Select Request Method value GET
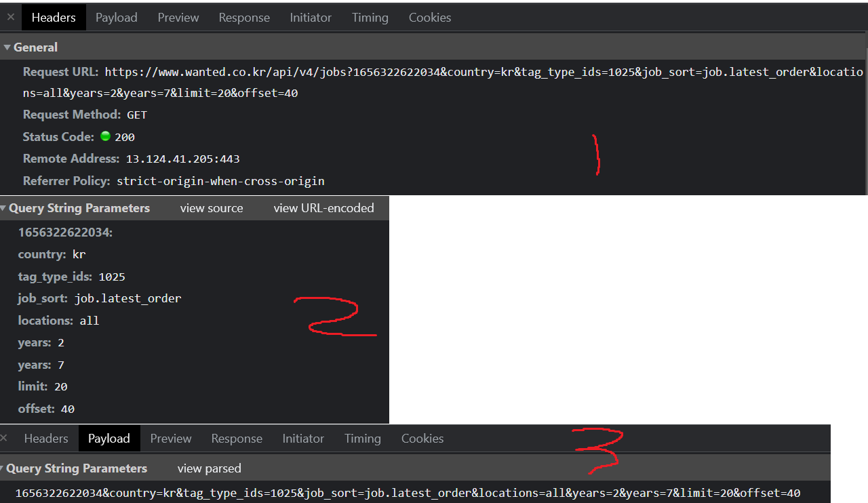The image size is (868, 503). click(x=137, y=115)
